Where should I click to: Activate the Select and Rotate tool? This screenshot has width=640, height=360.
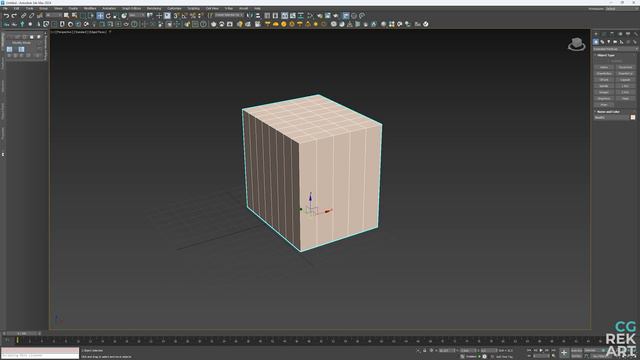coord(108,16)
